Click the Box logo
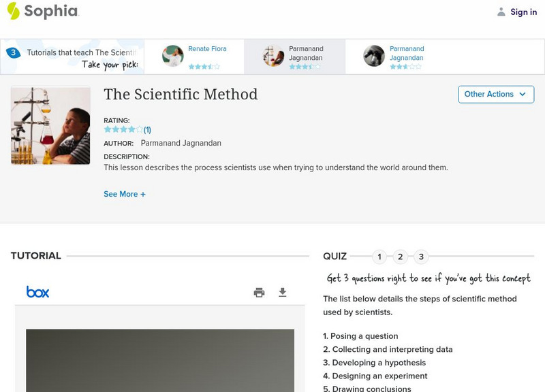Image resolution: width=545 pixels, height=392 pixels. tap(37, 292)
